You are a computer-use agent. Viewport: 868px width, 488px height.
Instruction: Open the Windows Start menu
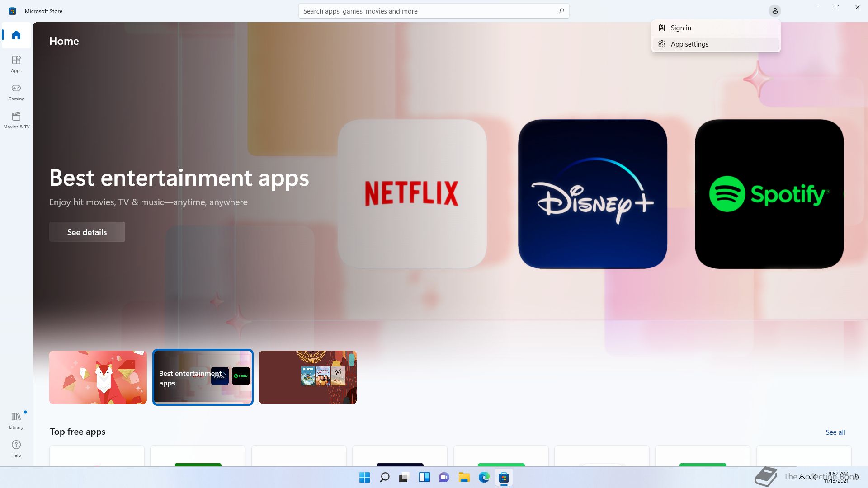(364, 477)
